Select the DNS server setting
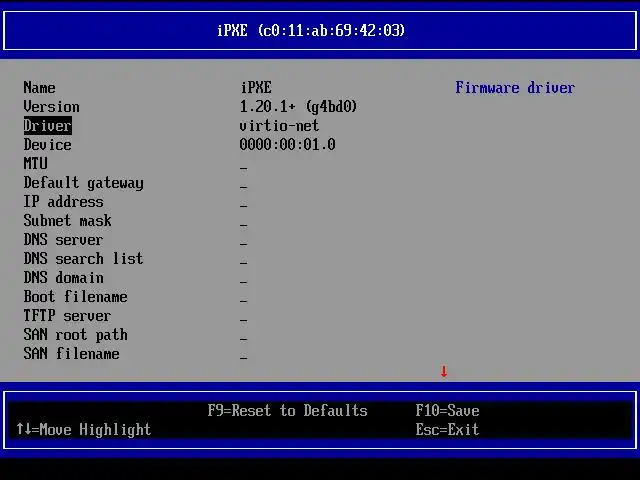Image resolution: width=640 pixels, height=480 pixels. point(63,240)
